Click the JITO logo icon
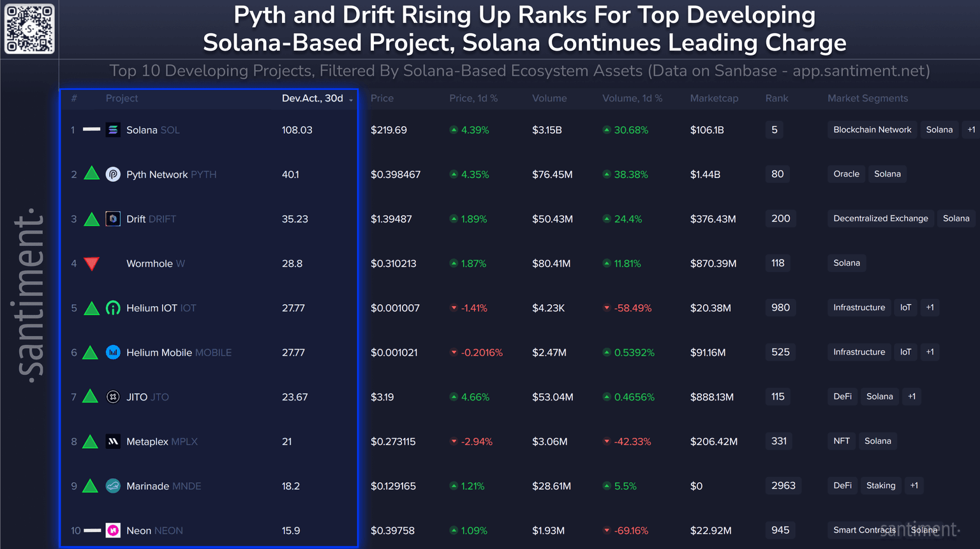 (113, 397)
